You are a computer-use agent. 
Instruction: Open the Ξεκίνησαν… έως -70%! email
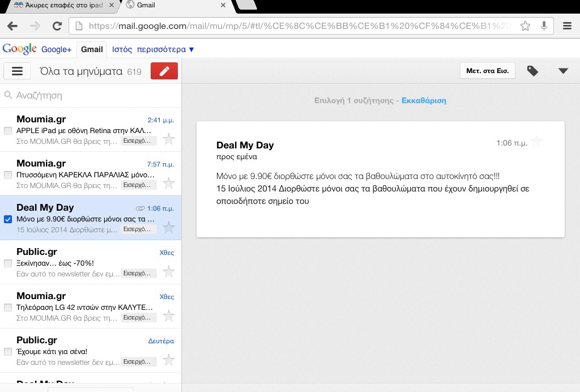click(91, 262)
